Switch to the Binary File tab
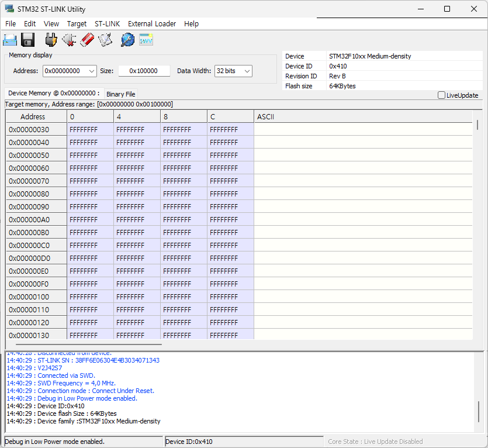The width and height of the screenshot is (488, 448). [121, 94]
